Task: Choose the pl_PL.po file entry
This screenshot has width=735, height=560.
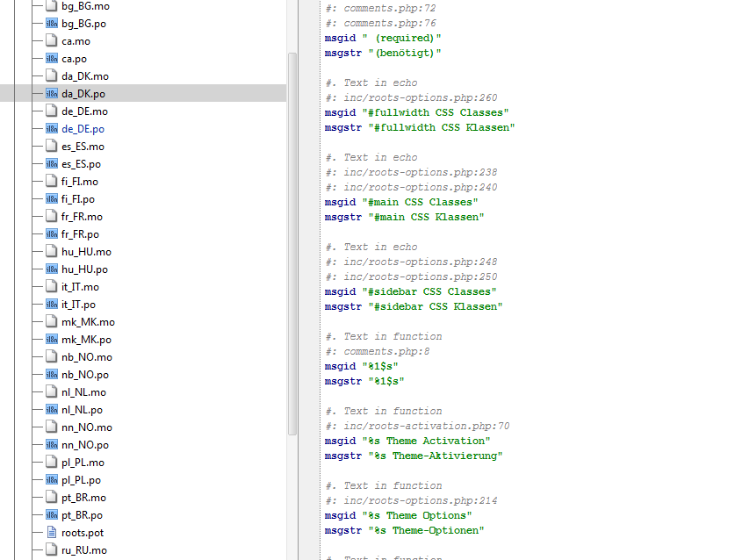Action: [x=83, y=480]
